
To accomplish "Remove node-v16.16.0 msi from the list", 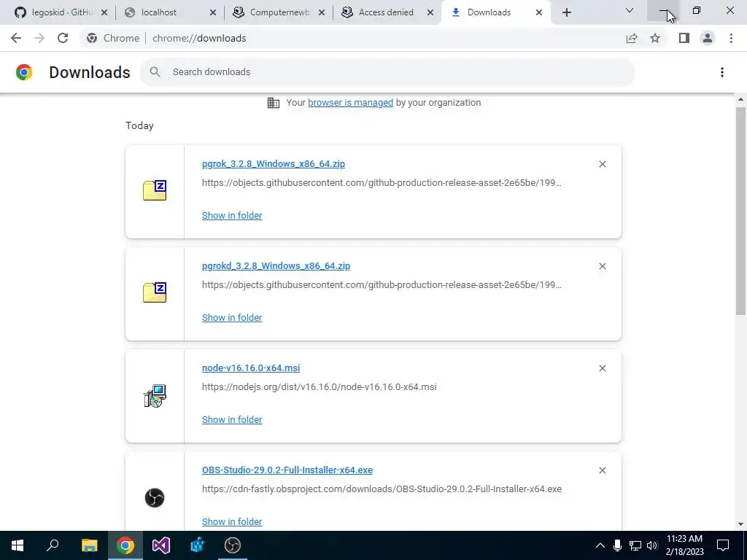I will click(x=602, y=368).
